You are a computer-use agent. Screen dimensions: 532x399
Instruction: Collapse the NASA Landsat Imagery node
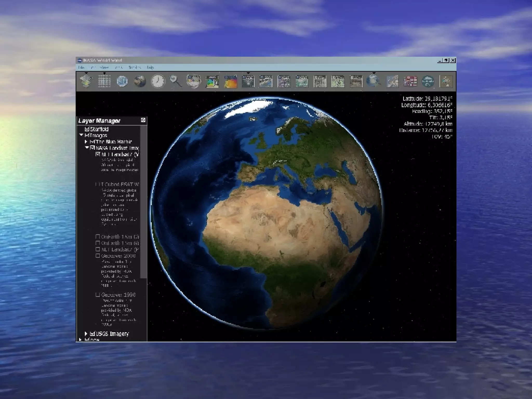tap(87, 148)
